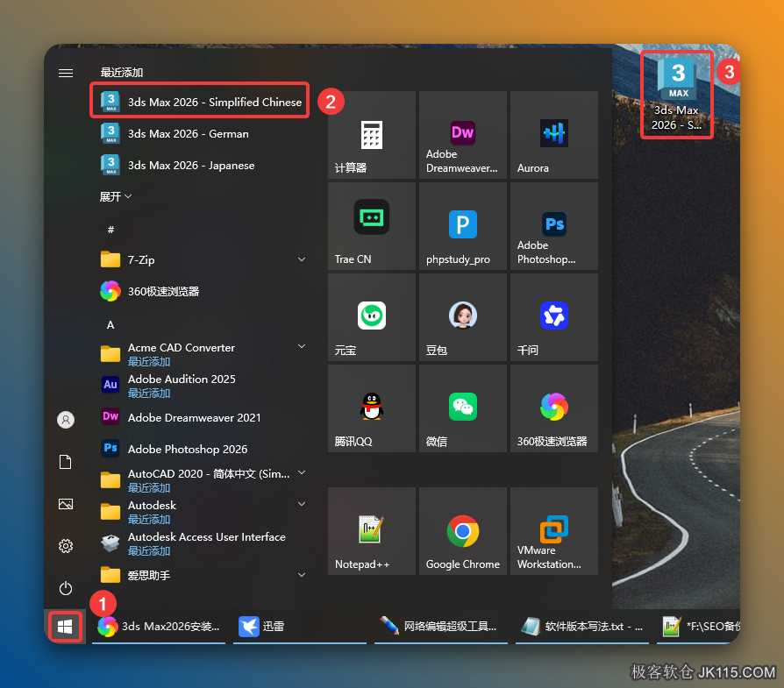The height and width of the screenshot is (688, 784).
Task: Open the Pictures icon in Start sidebar
Action: pyautogui.click(x=66, y=504)
